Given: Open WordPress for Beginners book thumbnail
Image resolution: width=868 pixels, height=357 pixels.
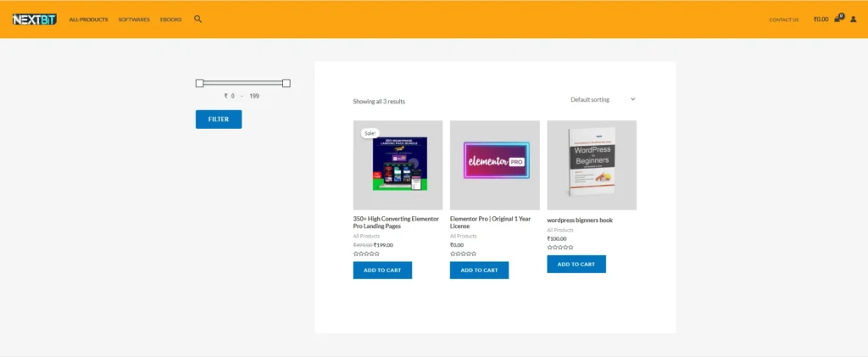Looking at the screenshot, I should click(592, 165).
